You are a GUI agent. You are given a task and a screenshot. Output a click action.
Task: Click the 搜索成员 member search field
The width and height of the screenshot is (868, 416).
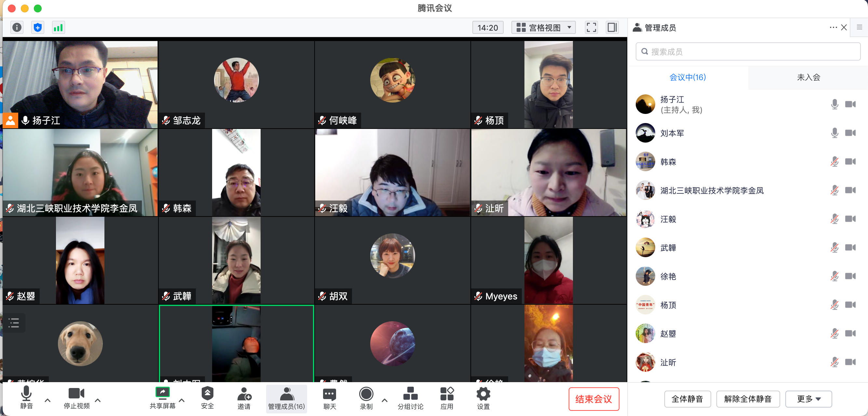748,51
